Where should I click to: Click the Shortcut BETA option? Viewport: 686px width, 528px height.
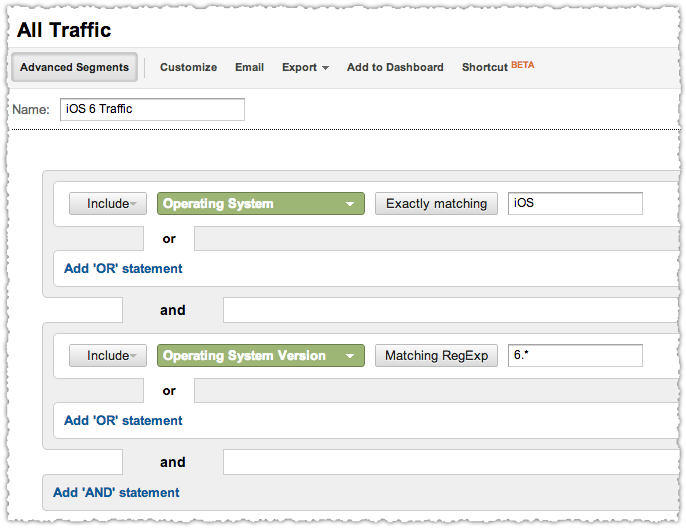click(498, 67)
